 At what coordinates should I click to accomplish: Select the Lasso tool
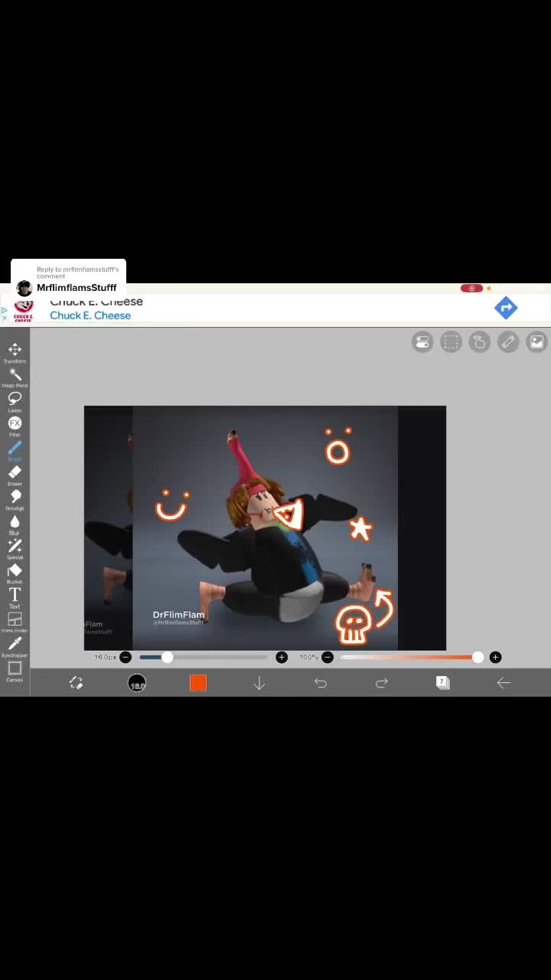(x=15, y=402)
